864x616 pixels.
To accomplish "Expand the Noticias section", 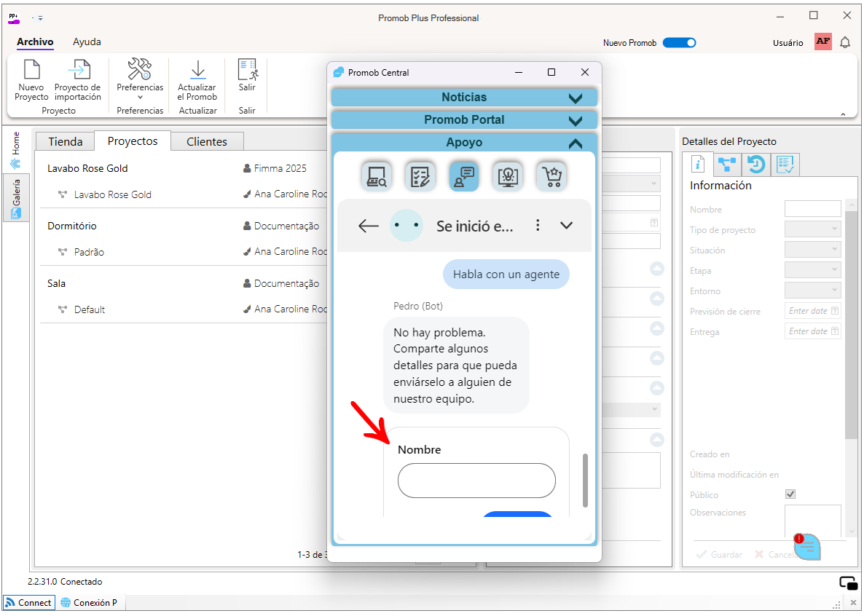I will 464,98.
